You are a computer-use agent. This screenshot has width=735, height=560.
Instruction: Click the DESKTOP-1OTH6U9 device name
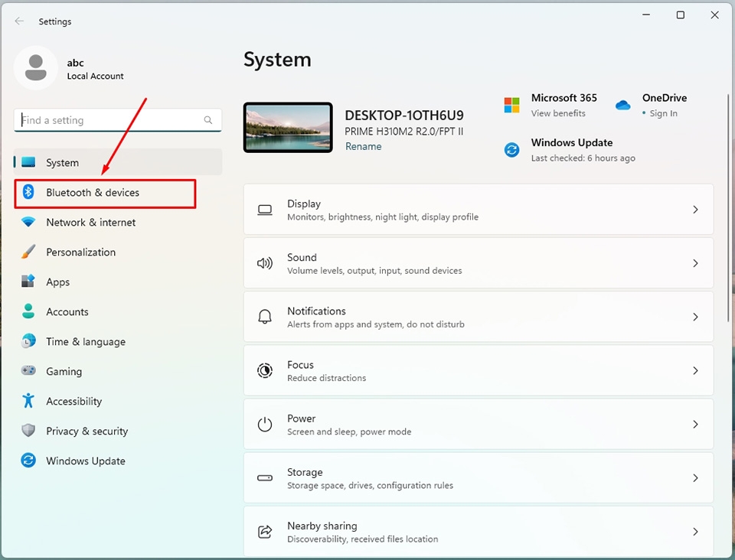404,116
